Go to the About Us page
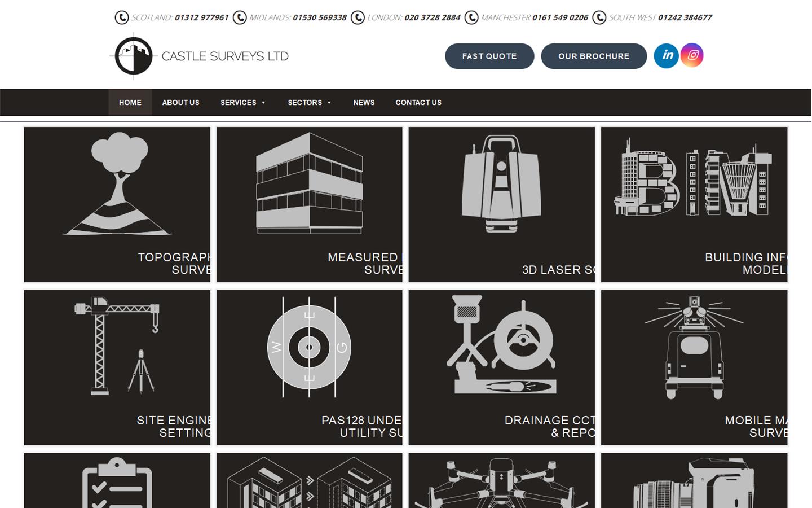This screenshot has width=812, height=508. coord(180,103)
